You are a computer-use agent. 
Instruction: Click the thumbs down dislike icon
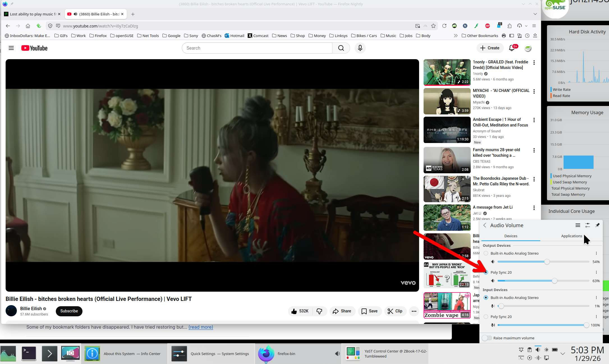tap(319, 311)
